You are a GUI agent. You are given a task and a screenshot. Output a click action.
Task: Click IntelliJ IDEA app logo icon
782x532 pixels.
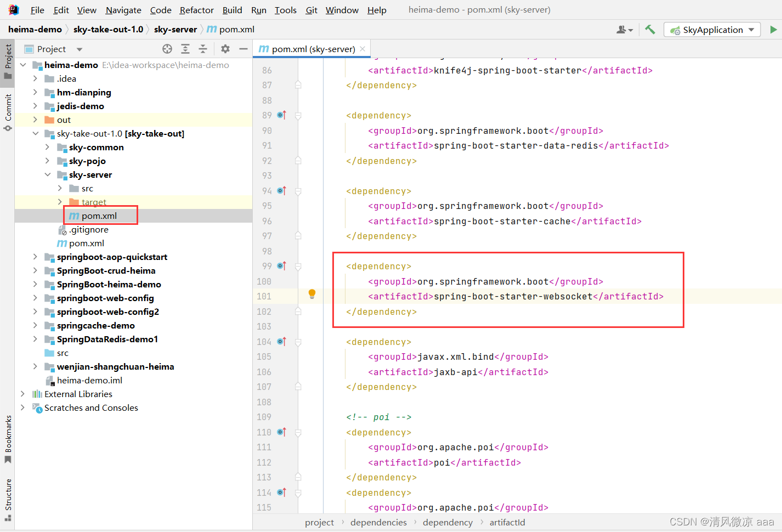click(x=14, y=10)
